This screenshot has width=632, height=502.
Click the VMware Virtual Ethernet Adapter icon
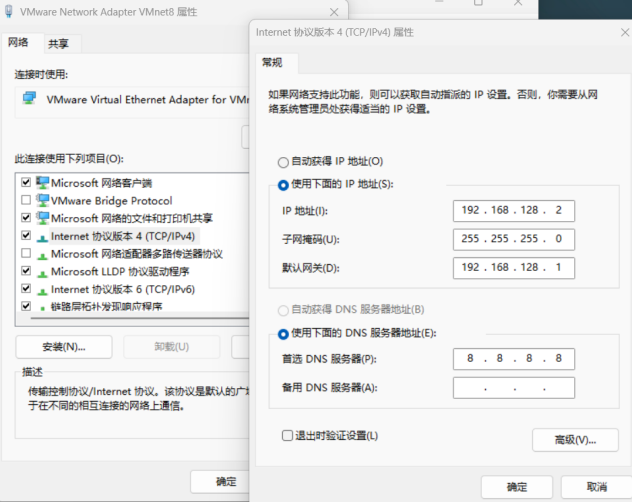coord(29,98)
